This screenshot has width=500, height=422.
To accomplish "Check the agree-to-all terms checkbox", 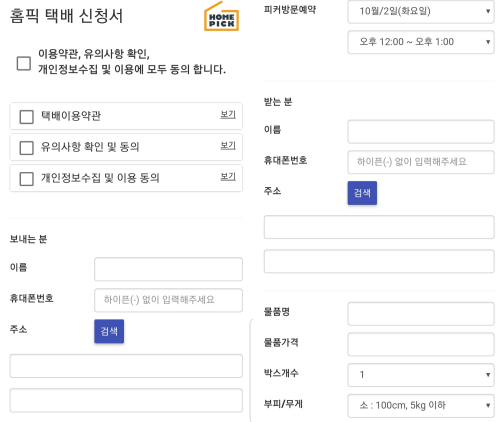I will 24,63.
